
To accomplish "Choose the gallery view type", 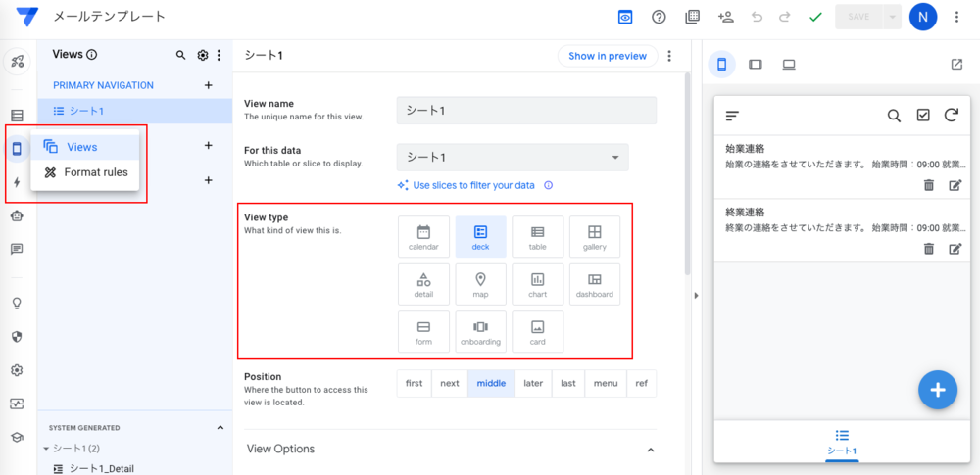I will pyautogui.click(x=594, y=236).
